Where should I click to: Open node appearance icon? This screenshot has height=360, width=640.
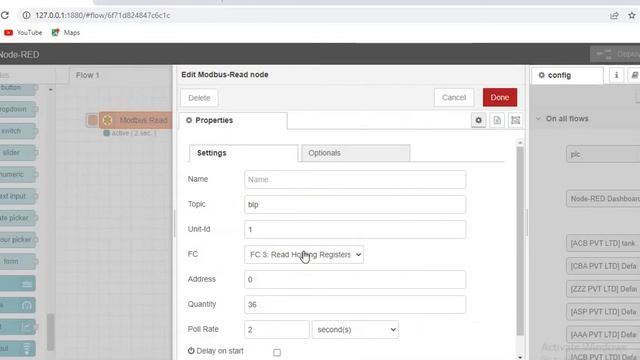pyautogui.click(x=516, y=120)
